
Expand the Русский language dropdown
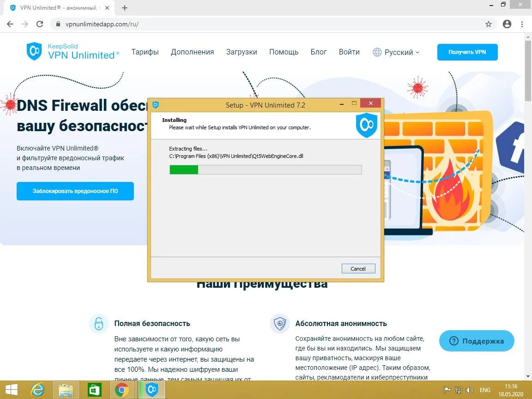coord(396,52)
